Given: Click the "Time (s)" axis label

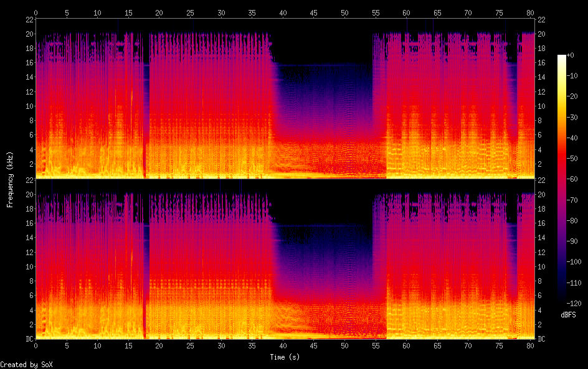Looking at the screenshot, I should [x=285, y=357].
